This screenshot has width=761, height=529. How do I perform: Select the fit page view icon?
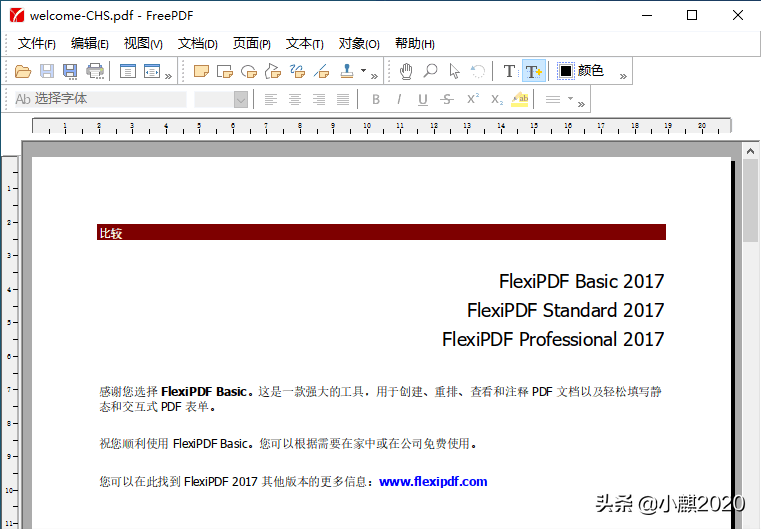[x=128, y=71]
